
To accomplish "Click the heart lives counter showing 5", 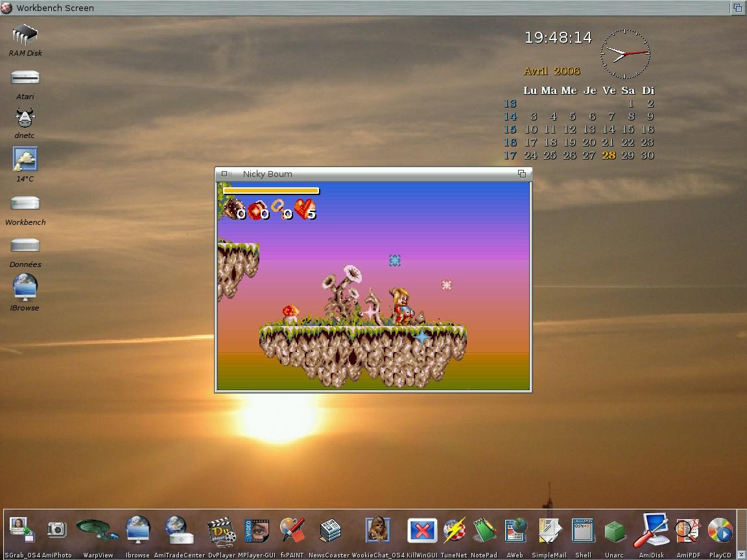I will point(305,209).
